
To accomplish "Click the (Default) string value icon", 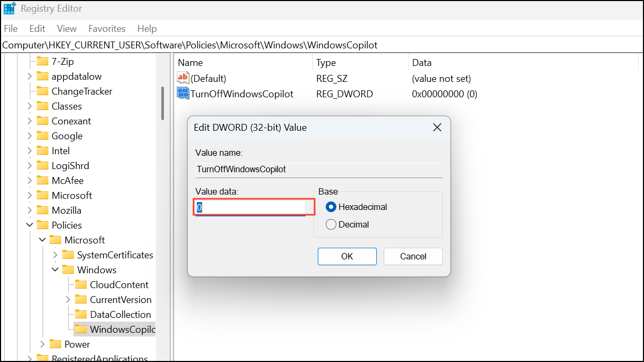I will pyautogui.click(x=183, y=78).
